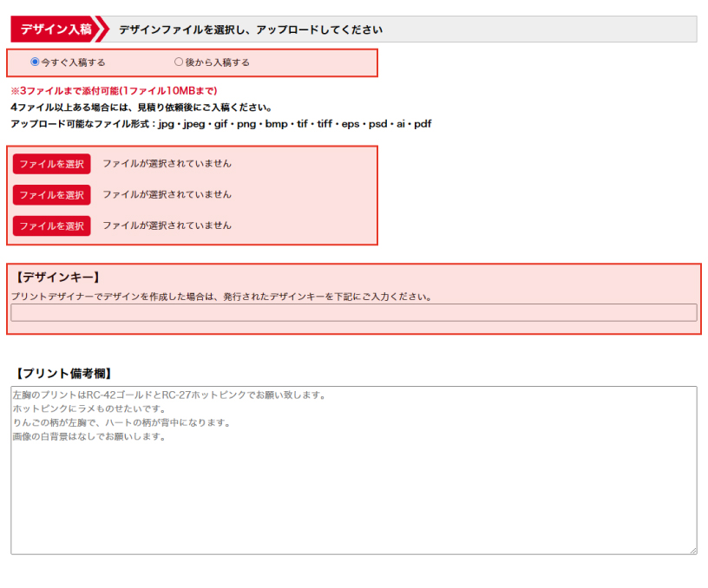
Task: Click the 【プリント備考欄】 heading
Action: click(62, 374)
